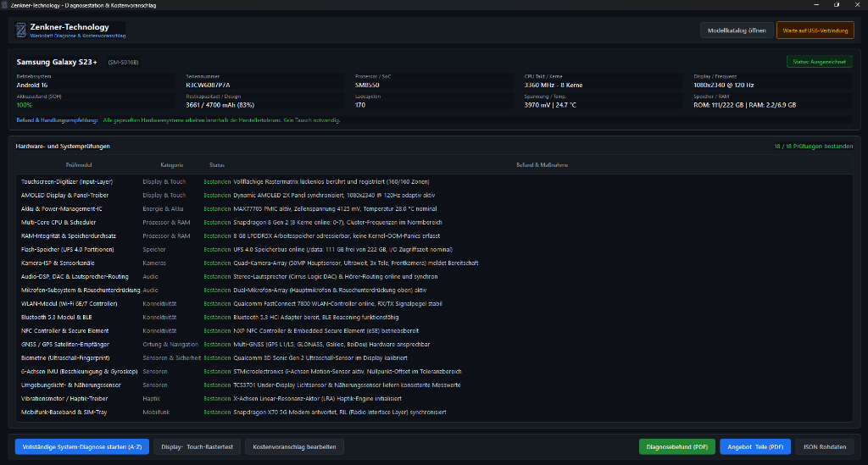Click the Status column header
The width and height of the screenshot is (868, 465).
pyautogui.click(x=216, y=165)
